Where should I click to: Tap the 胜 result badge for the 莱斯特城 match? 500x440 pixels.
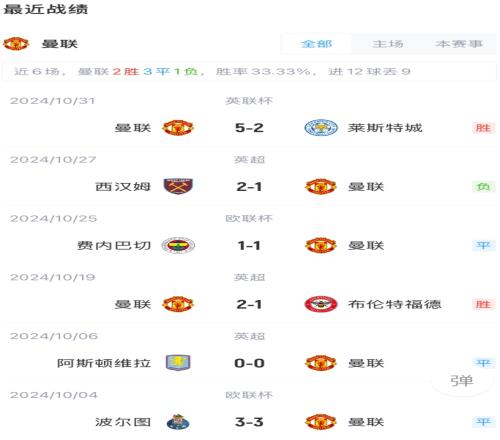click(483, 128)
